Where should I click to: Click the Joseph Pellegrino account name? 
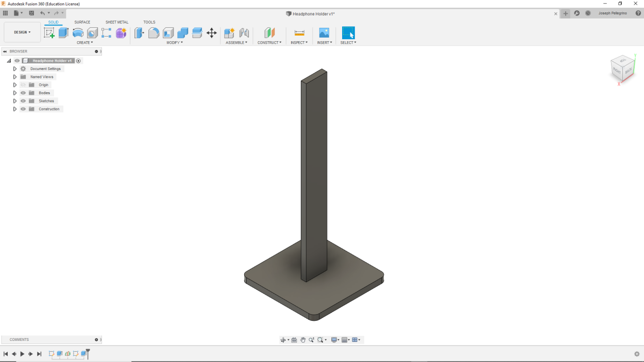(612, 13)
